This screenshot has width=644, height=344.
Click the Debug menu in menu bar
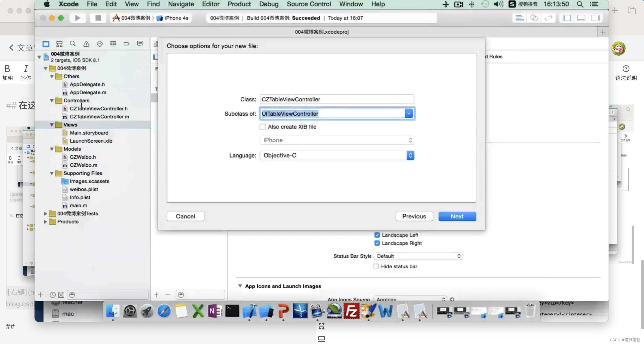(268, 4)
